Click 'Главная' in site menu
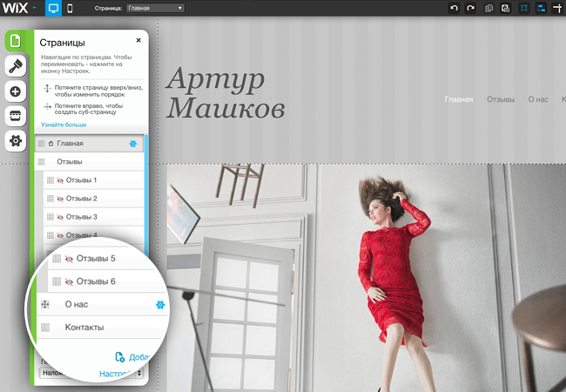This screenshot has width=566, height=392. 458,99
